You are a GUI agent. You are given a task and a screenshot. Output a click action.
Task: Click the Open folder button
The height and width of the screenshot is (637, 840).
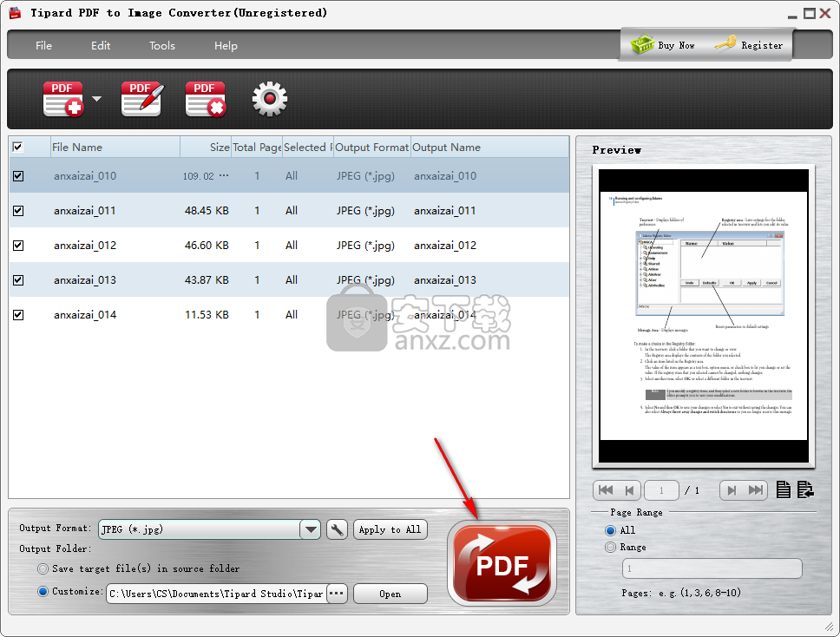[x=390, y=594]
